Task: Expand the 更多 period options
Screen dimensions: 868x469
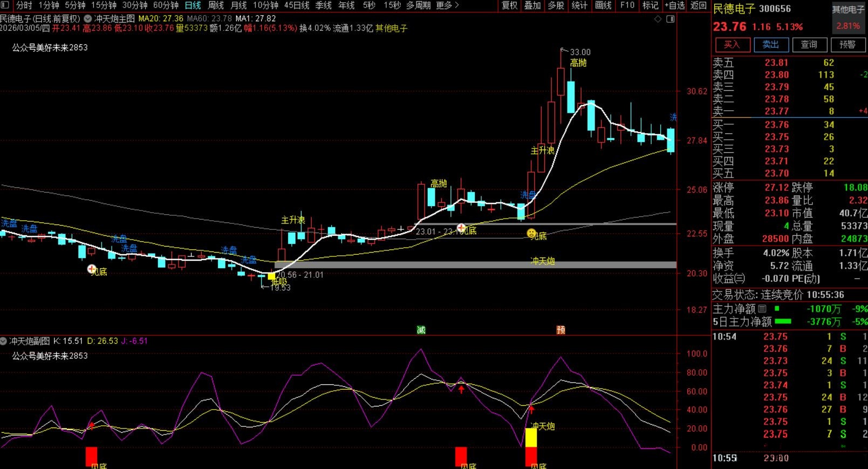Action: coord(447,5)
